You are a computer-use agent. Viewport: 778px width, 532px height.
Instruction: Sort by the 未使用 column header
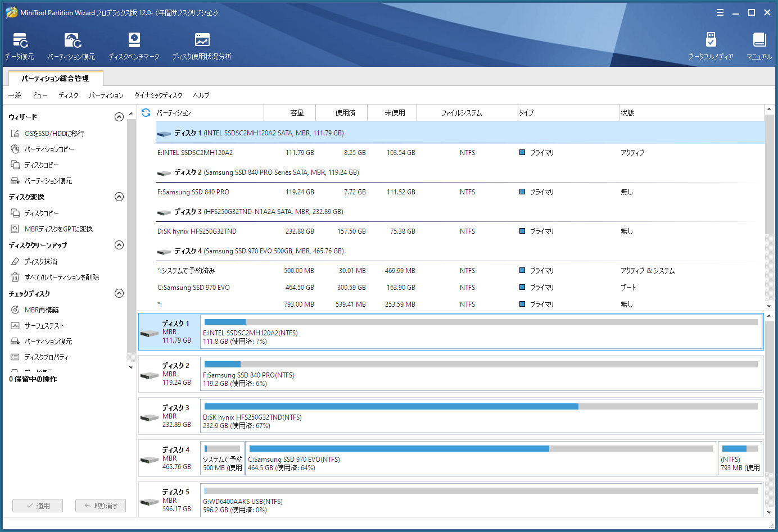[392, 112]
